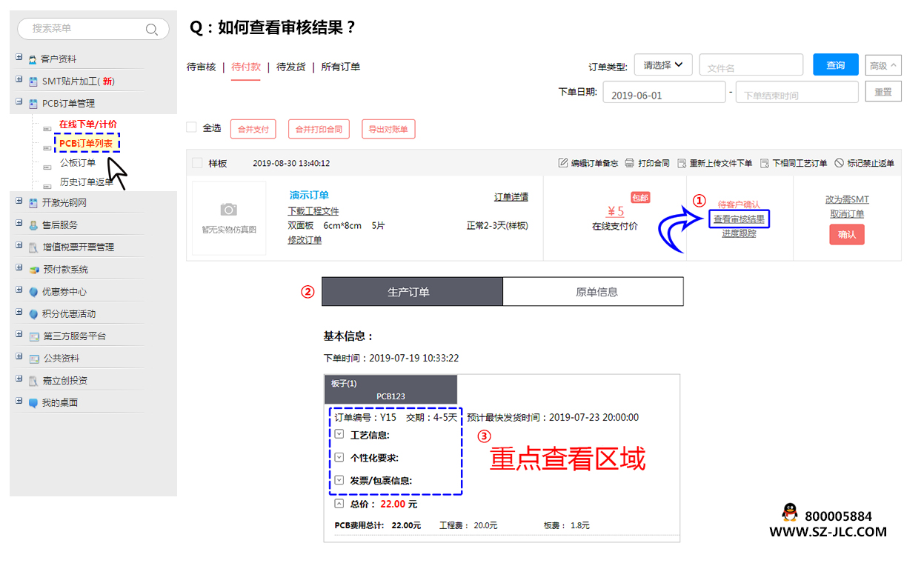Click the 下单结束时间 date field
The image size is (924, 566).
[797, 93]
